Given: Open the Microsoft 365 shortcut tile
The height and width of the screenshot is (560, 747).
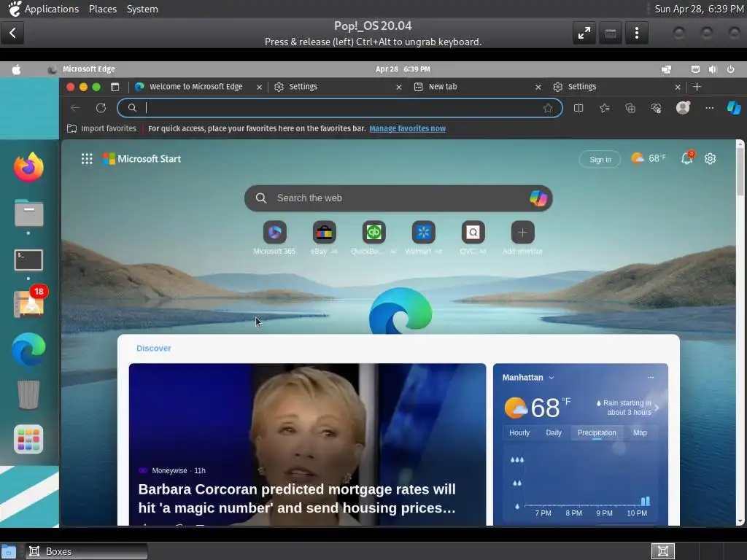Looking at the screenshot, I should tap(274, 233).
